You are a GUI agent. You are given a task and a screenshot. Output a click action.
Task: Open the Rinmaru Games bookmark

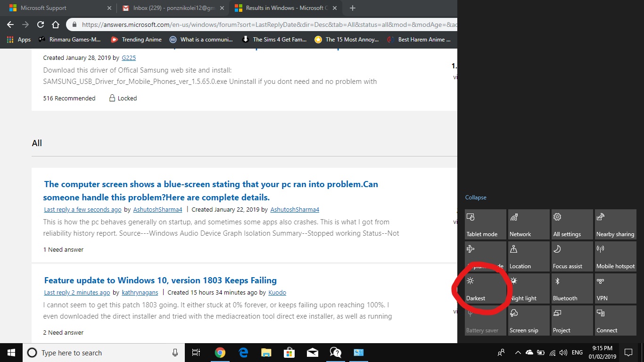(69, 40)
